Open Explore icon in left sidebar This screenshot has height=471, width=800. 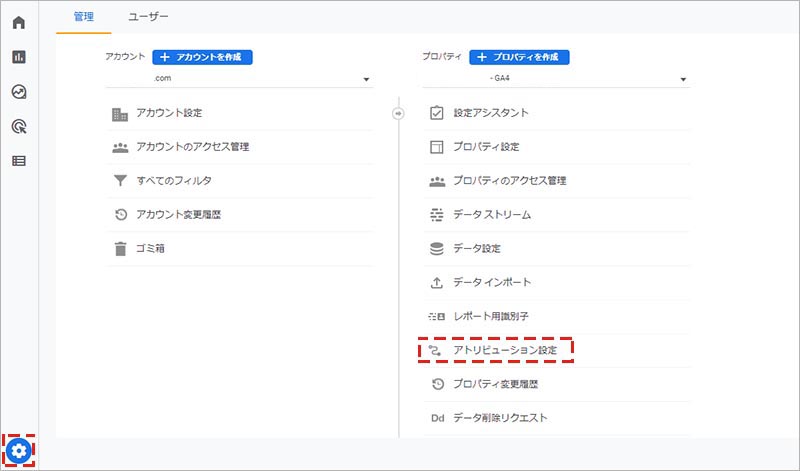(x=18, y=91)
